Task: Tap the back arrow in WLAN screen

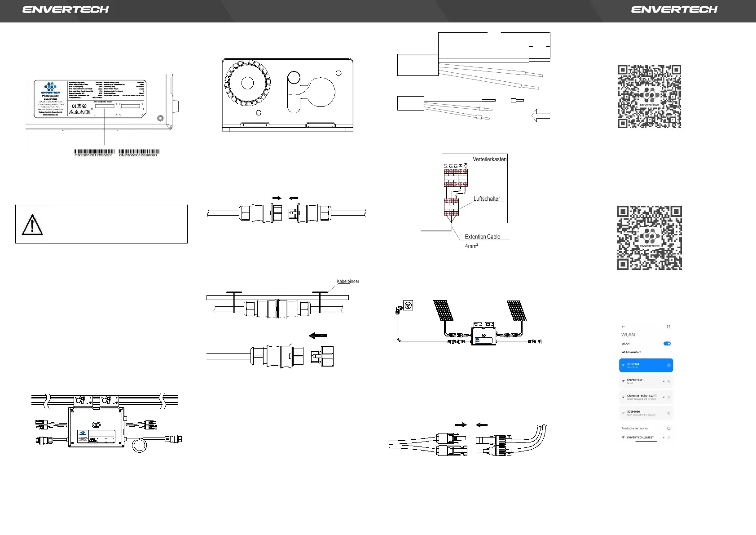Action: [624, 327]
